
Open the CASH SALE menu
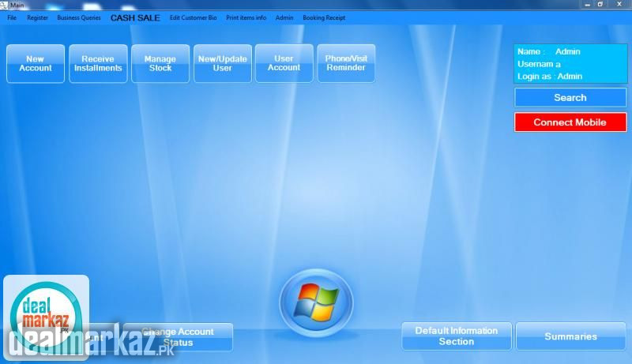pyautogui.click(x=135, y=17)
